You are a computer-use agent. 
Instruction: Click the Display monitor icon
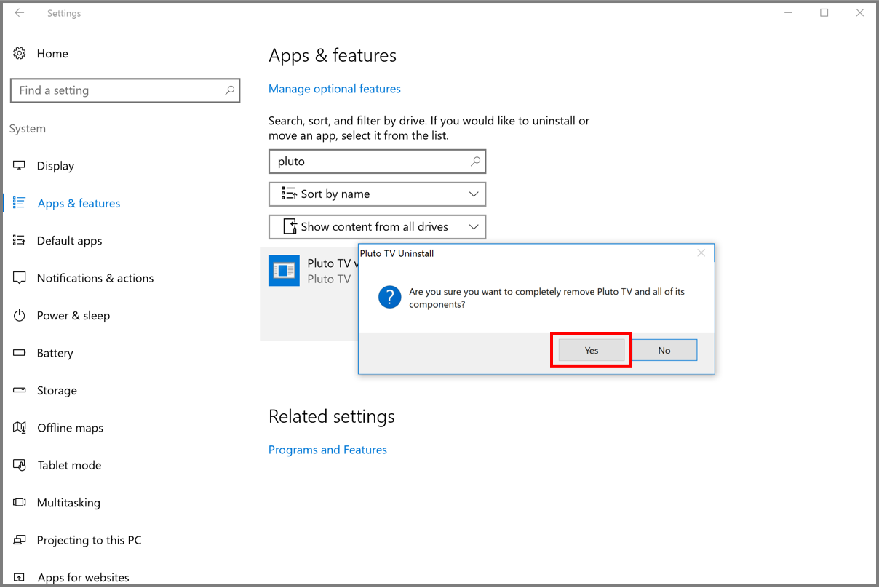click(20, 165)
